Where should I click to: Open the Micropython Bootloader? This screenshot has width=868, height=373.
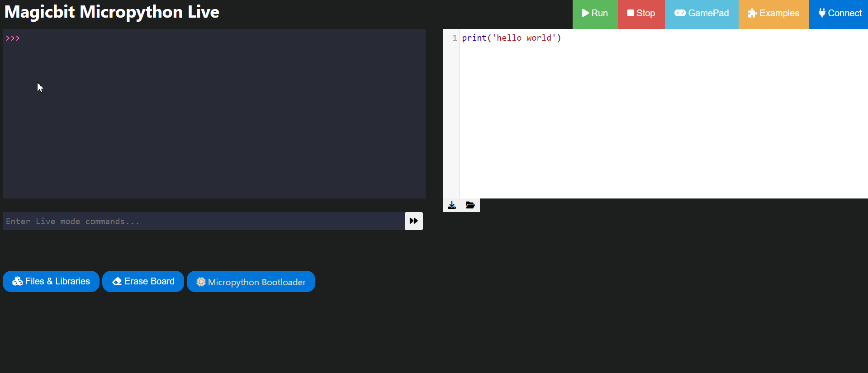[x=251, y=281]
